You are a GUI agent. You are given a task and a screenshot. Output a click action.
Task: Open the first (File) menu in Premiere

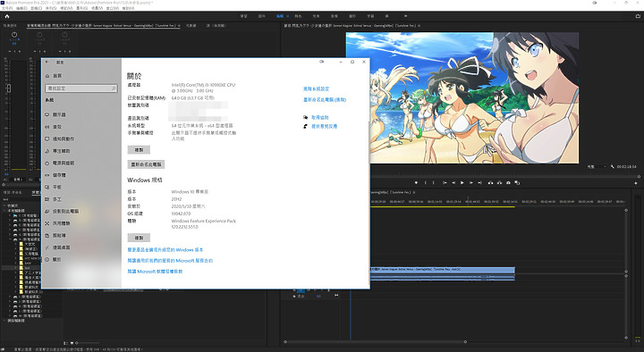click(7, 8)
